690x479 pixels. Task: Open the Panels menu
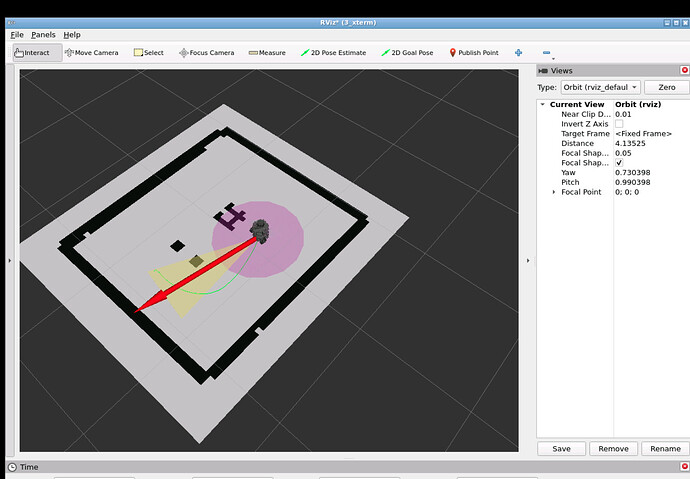[x=43, y=35]
